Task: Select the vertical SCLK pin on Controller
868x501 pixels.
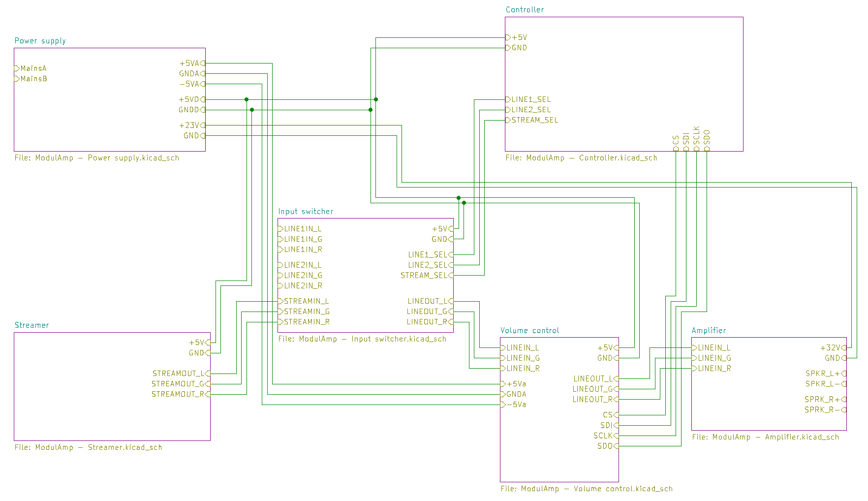Action: coord(696,138)
